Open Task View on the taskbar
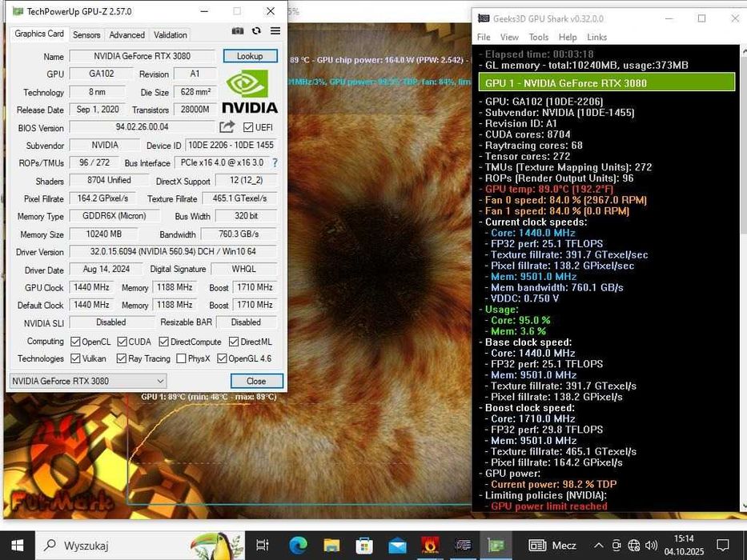Screen dimensions: 747x560 (263, 546)
